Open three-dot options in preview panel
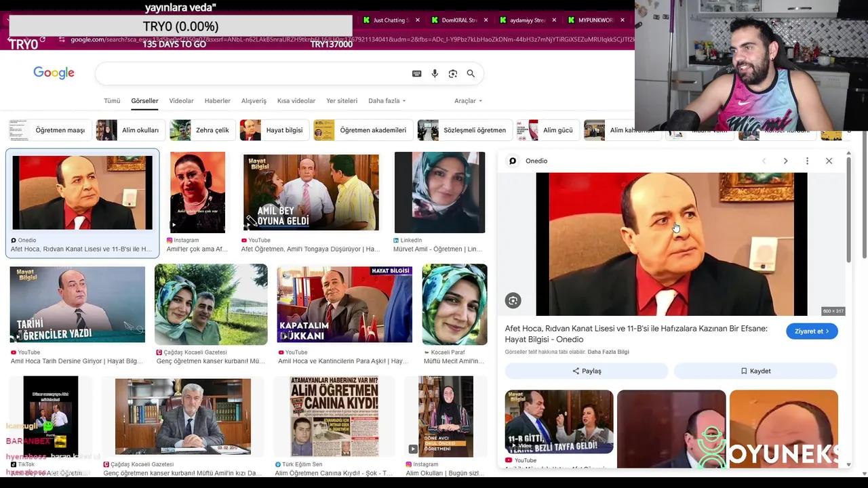868x488 pixels. 807,161
